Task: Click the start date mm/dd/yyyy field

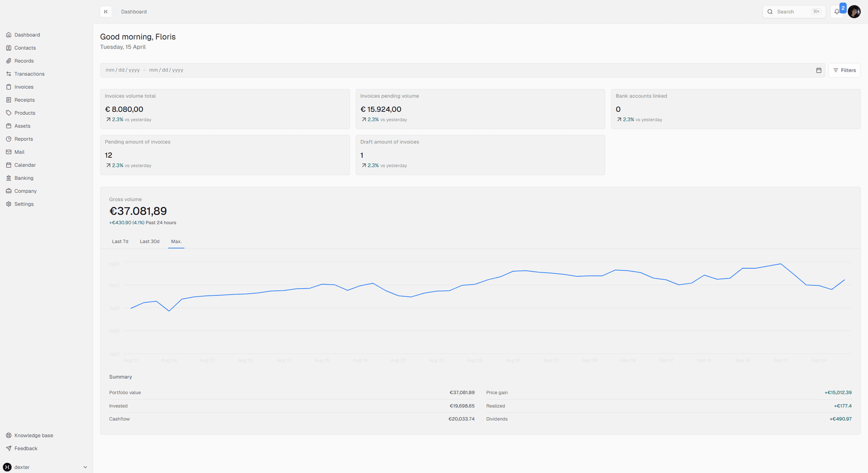Action: click(x=122, y=70)
